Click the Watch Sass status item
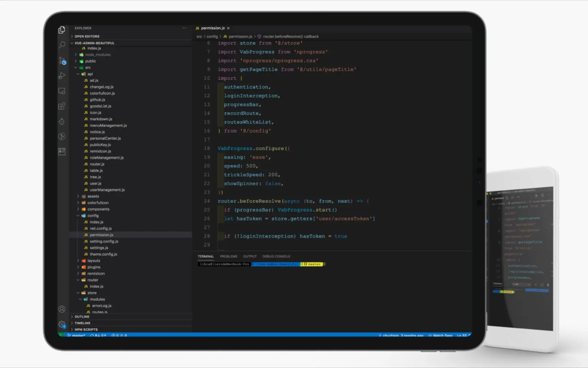 click(x=440, y=335)
